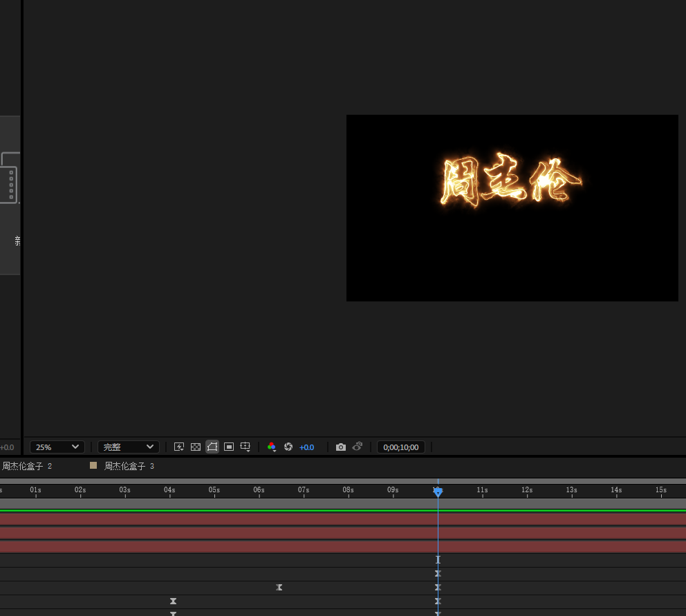Click the current time display 0;00;10;00
The width and height of the screenshot is (686, 616).
401,447
